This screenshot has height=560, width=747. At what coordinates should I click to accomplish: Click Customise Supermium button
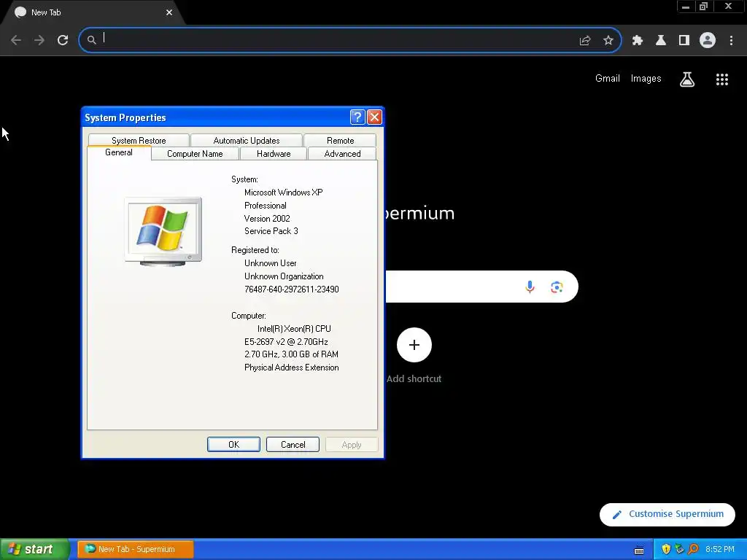[667, 514]
